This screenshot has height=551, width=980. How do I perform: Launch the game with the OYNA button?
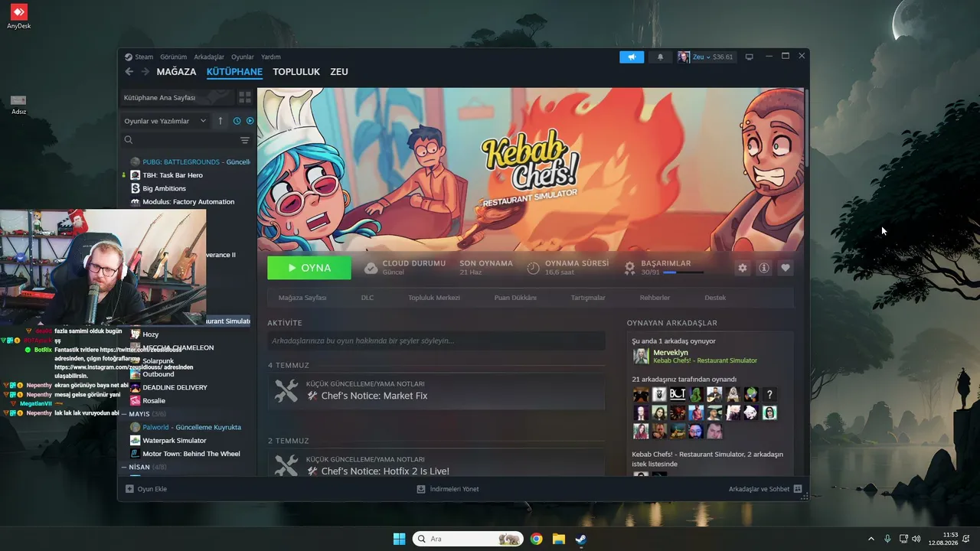[x=309, y=268]
